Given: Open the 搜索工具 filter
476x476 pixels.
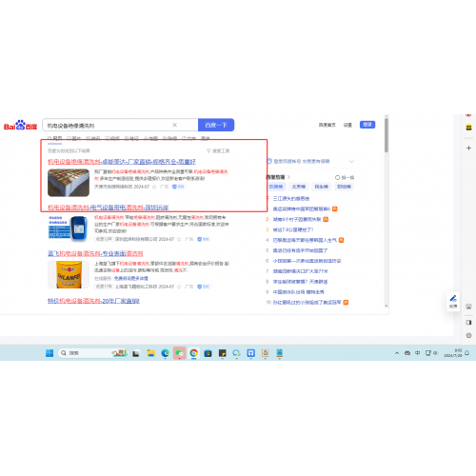Looking at the screenshot, I should pos(218,150).
